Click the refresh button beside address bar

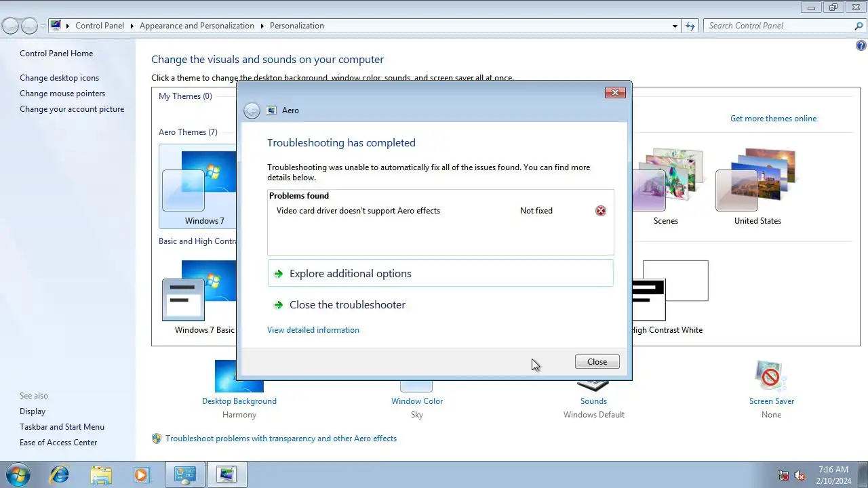[690, 26]
